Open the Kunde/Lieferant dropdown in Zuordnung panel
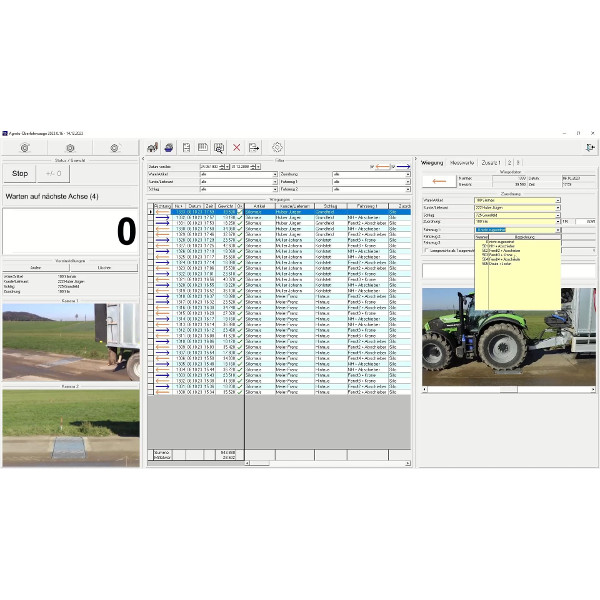The width and height of the screenshot is (600, 600). (x=558, y=208)
